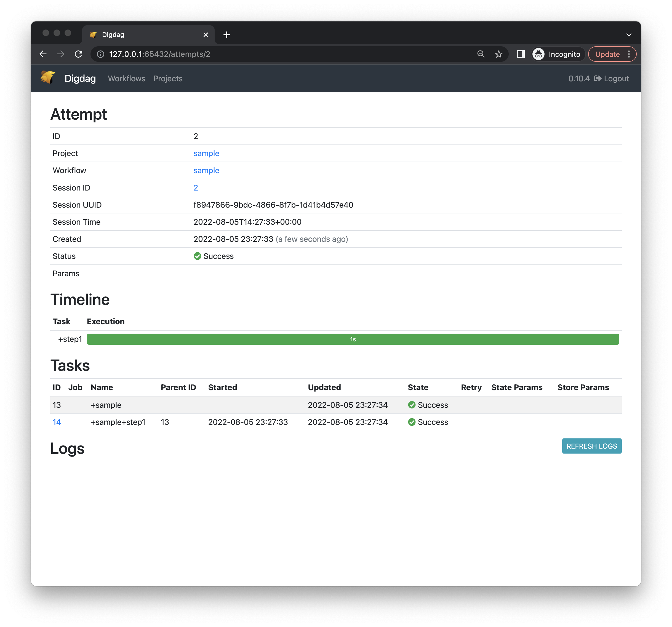Image resolution: width=672 pixels, height=627 pixels.
Task: Click the Retry column header
Action: click(471, 387)
